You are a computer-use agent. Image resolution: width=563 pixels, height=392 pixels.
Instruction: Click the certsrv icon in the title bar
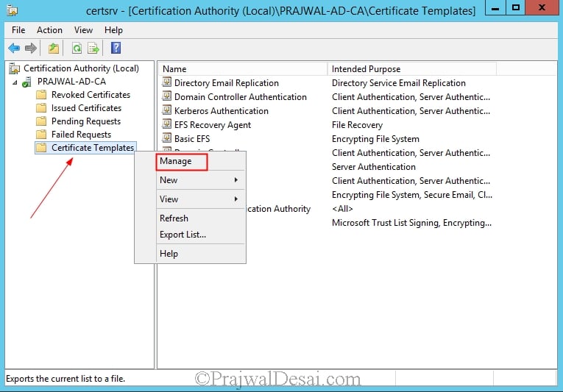[12, 10]
